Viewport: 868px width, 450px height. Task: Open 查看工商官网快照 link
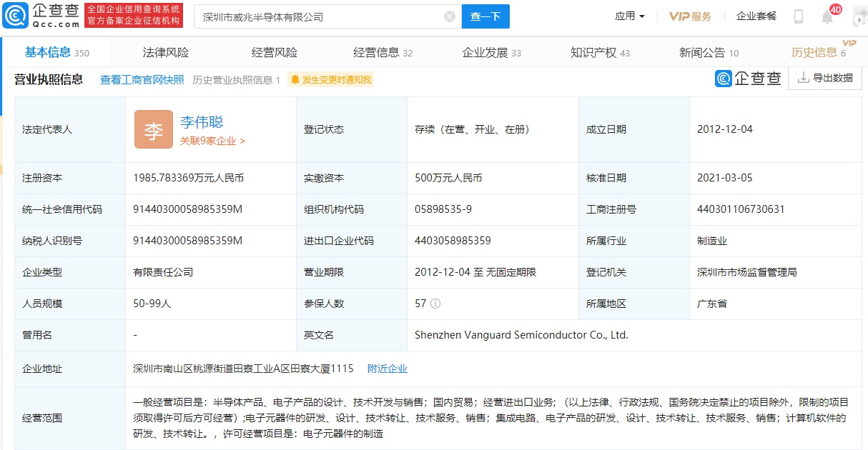click(x=142, y=79)
